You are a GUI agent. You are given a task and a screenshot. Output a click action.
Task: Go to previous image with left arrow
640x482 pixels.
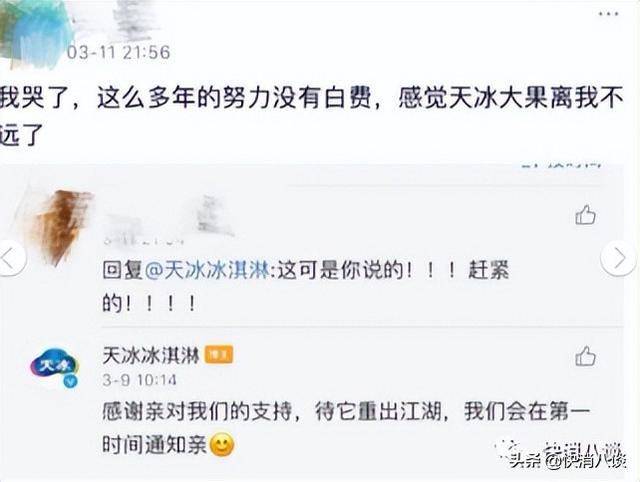[x=11, y=258]
